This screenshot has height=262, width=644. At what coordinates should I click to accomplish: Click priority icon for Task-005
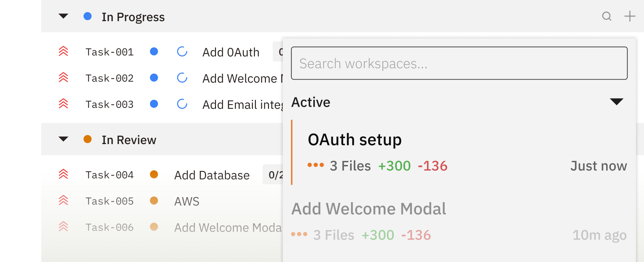tap(63, 201)
